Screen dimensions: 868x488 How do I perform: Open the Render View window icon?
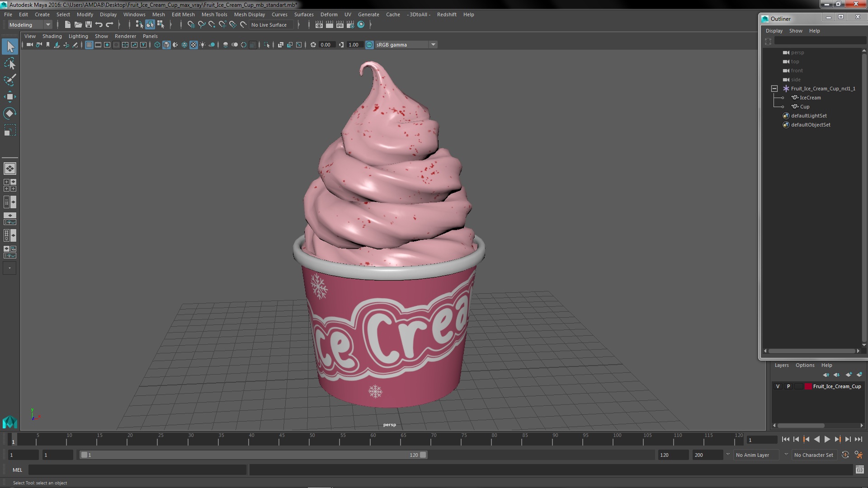[x=319, y=25]
